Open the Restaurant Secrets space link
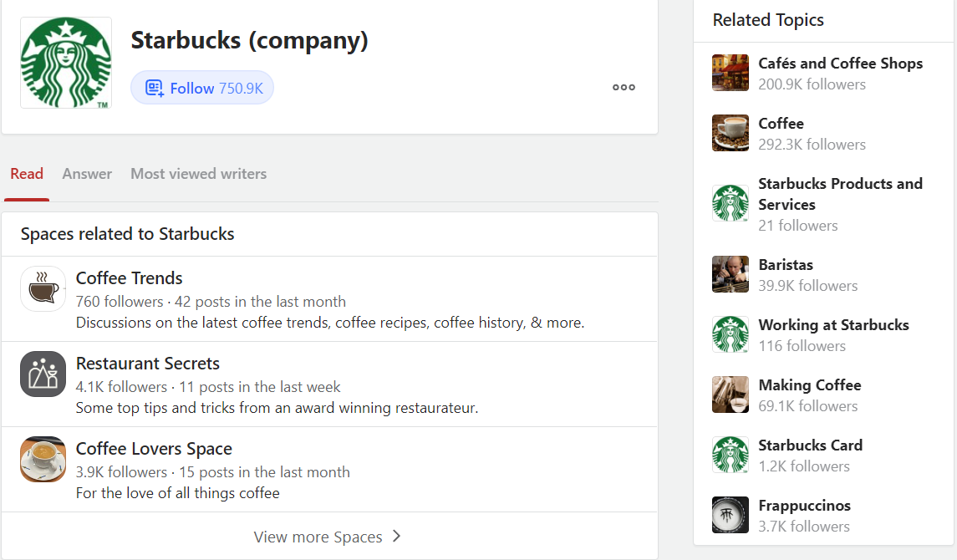Screen dimensions: 957x560 tap(148, 364)
